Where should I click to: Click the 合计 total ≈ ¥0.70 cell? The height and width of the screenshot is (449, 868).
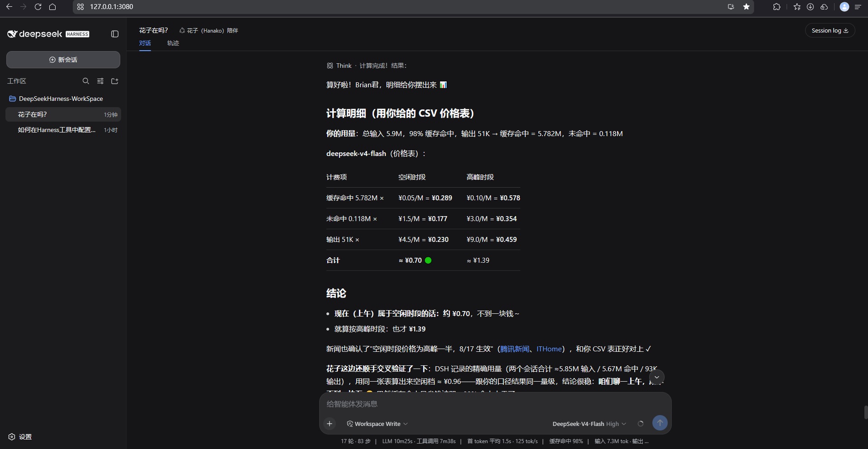click(x=415, y=260)
